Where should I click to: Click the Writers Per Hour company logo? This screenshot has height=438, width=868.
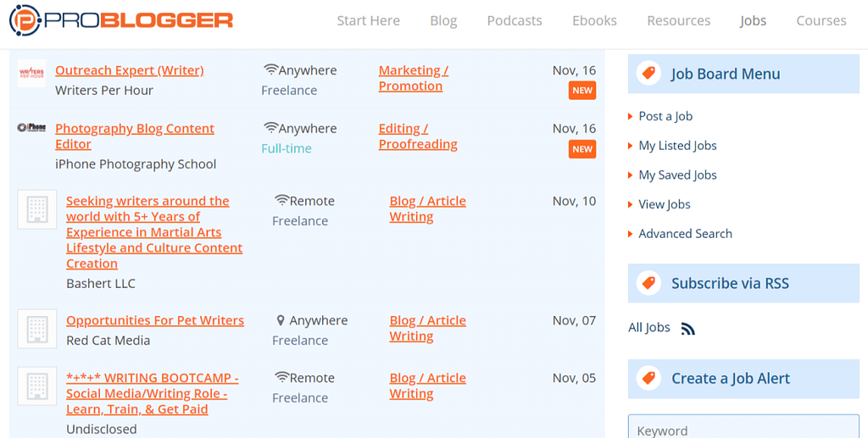pyautogui.click(x=31, y=73)
